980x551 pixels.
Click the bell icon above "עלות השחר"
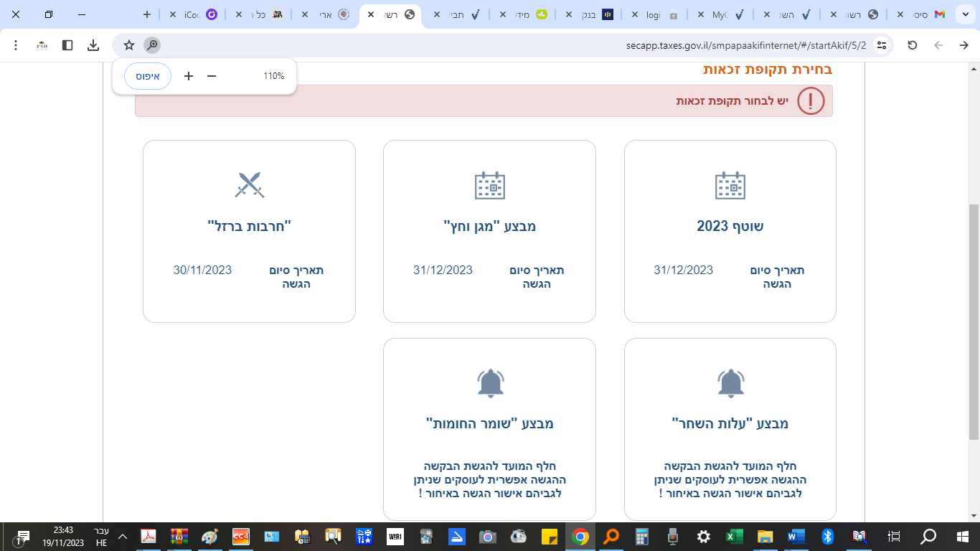point(731,383)
